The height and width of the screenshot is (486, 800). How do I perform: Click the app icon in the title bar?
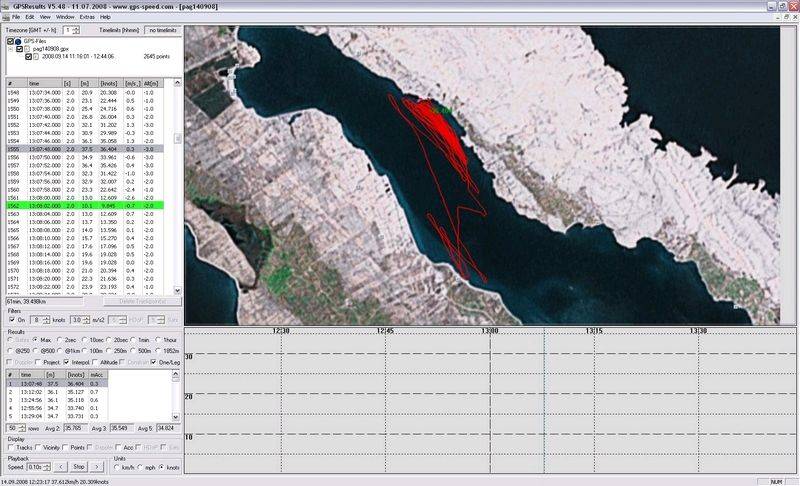coord(6,6)
